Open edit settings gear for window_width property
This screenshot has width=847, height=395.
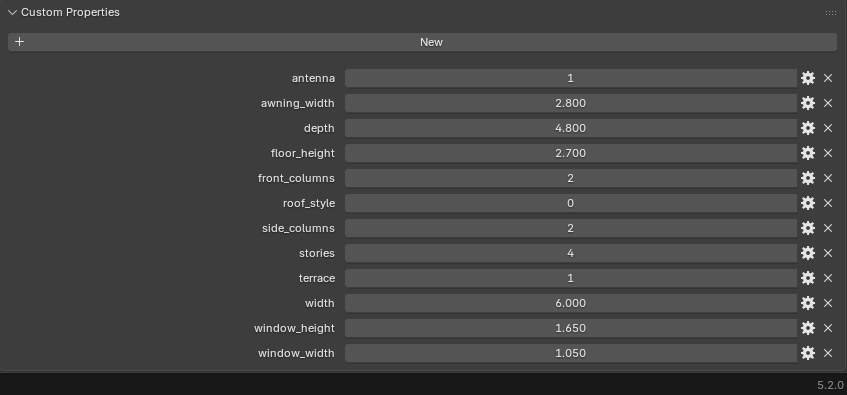tap(808, 353)
